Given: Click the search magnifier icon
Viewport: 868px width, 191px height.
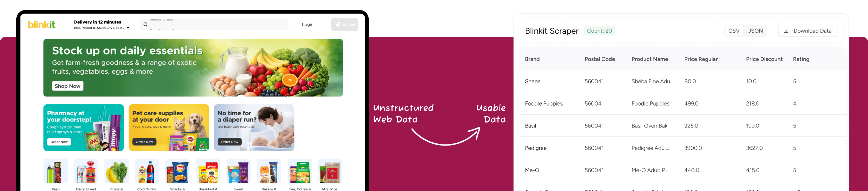Looking at the screenshot, I should tap(146, 25).
